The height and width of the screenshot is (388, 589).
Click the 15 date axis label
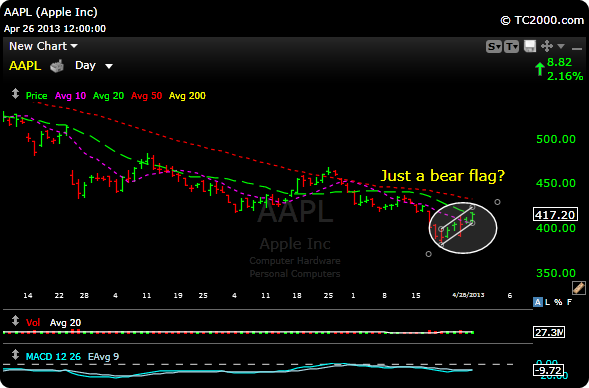point(416,296)
